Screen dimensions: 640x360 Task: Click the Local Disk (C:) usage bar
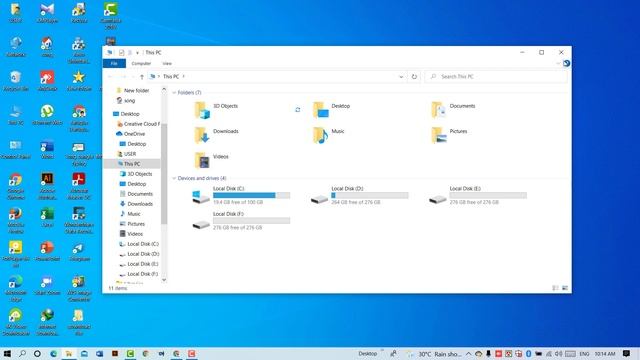251,196
